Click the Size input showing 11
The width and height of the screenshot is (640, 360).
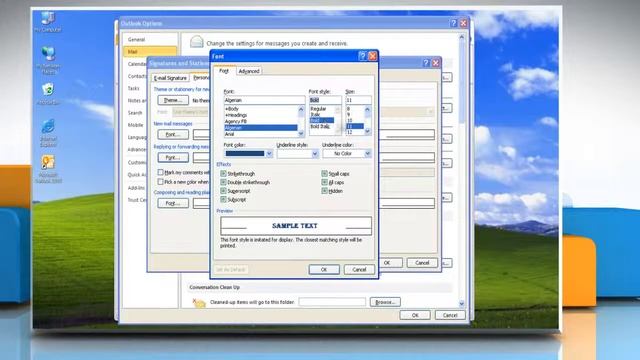[x=358, y=100]
